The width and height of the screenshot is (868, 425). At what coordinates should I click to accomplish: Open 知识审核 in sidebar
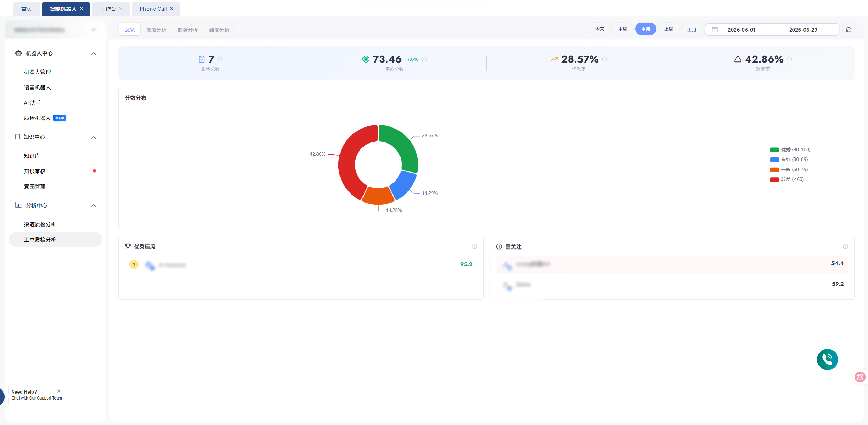point(35,171)
